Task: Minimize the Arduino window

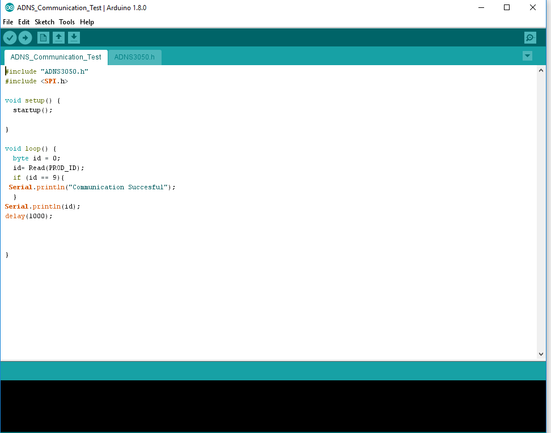Action: tap(481, 7)
